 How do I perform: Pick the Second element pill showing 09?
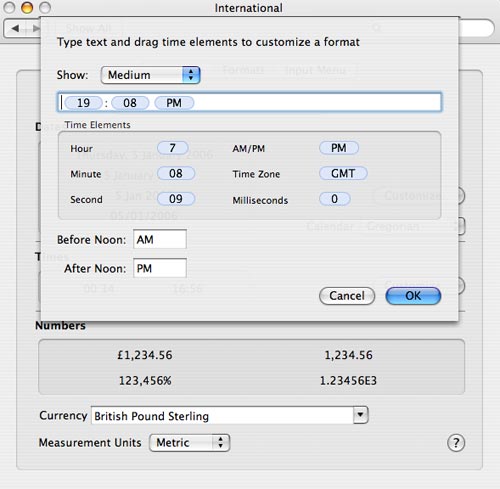pyautogui.click(x=176, y=199)
